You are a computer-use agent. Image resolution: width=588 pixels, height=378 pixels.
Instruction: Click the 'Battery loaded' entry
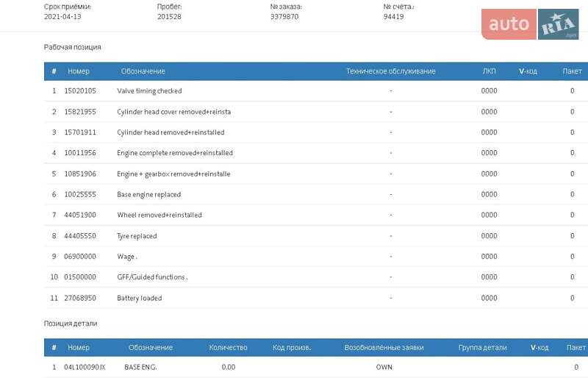139,298
